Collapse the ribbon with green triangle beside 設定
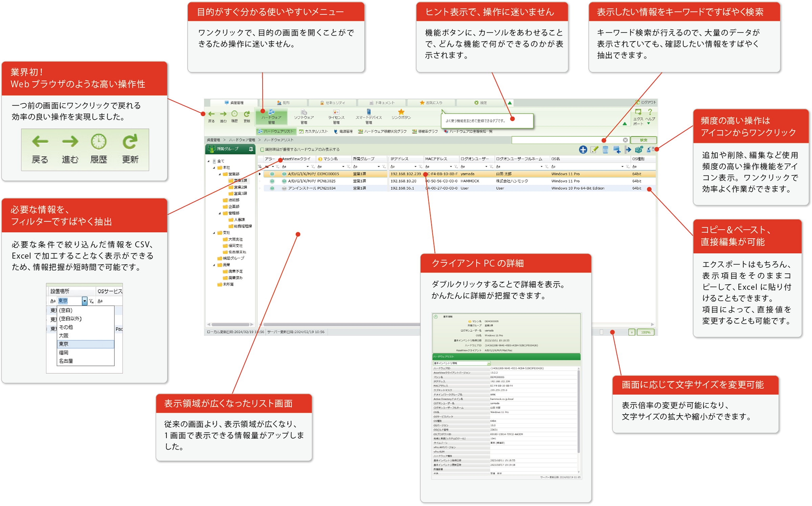The width and height of the screenshot is (812, 506). click(510, 103)
